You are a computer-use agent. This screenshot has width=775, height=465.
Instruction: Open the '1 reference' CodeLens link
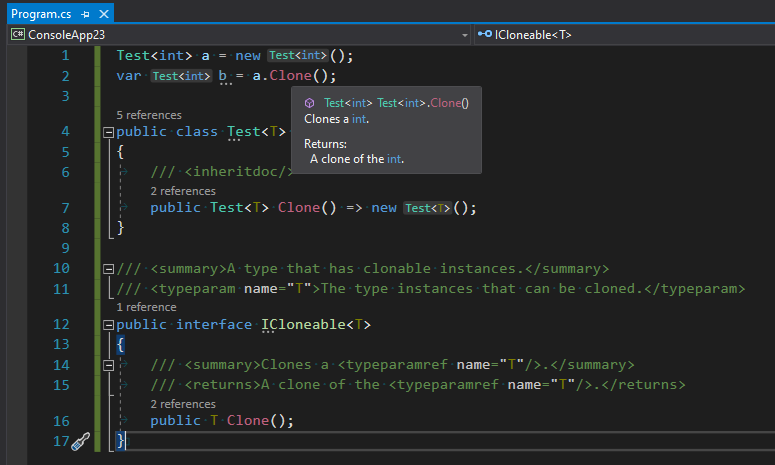point(146,307)
